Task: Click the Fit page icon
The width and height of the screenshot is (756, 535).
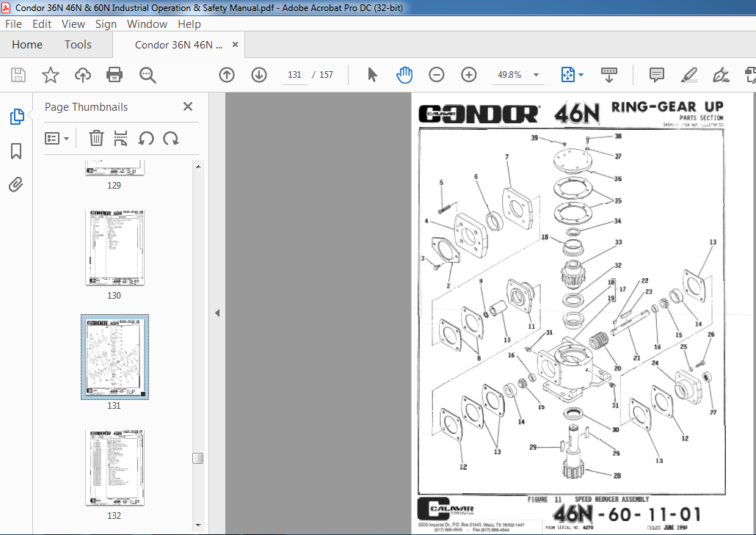Action: [568, 75]
